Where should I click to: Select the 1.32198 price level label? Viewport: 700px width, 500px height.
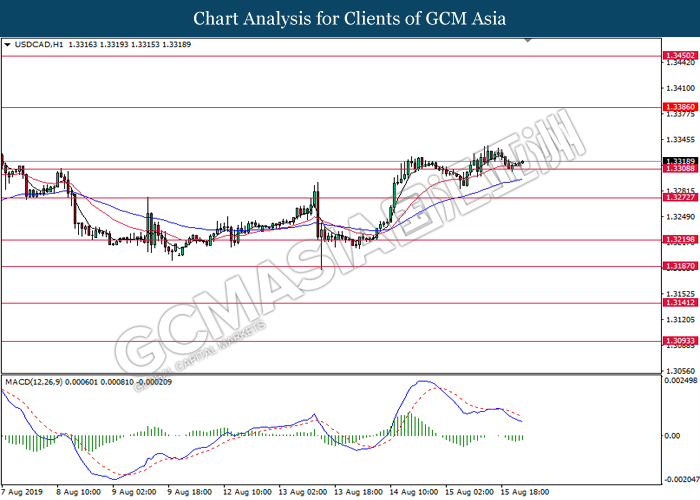(680, 240)
